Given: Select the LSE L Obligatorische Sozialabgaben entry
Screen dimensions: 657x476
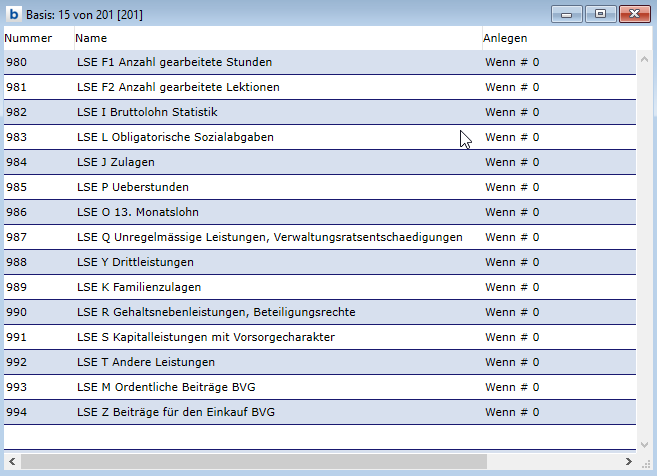Looking at the screenshot, I should tap(175, 137).
